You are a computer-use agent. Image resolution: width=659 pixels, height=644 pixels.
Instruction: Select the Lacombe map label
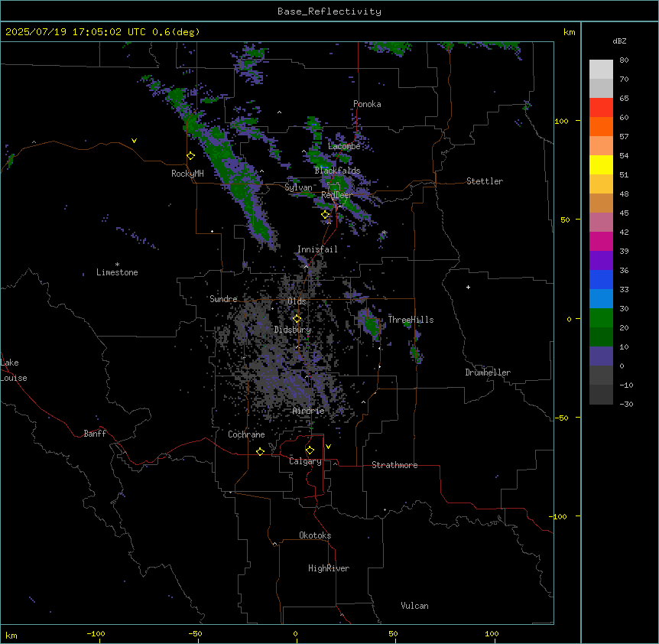344,146
